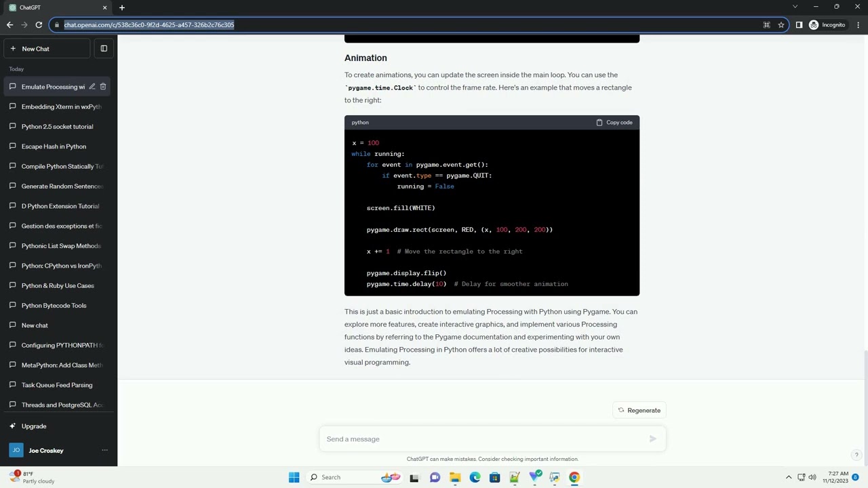Click the browser back arrow
Screen dimensions: 868x488
click(9, 25)
